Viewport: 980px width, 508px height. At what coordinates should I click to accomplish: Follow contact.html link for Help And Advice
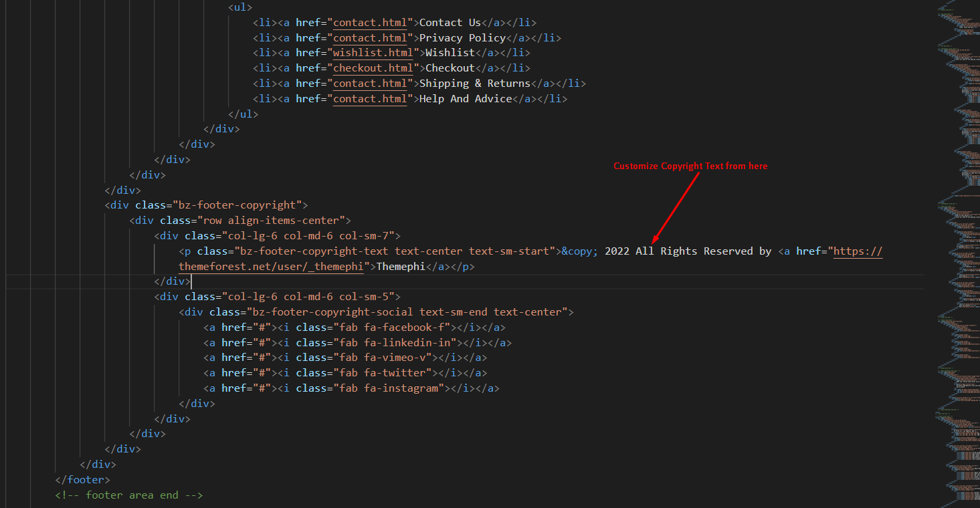370,99
